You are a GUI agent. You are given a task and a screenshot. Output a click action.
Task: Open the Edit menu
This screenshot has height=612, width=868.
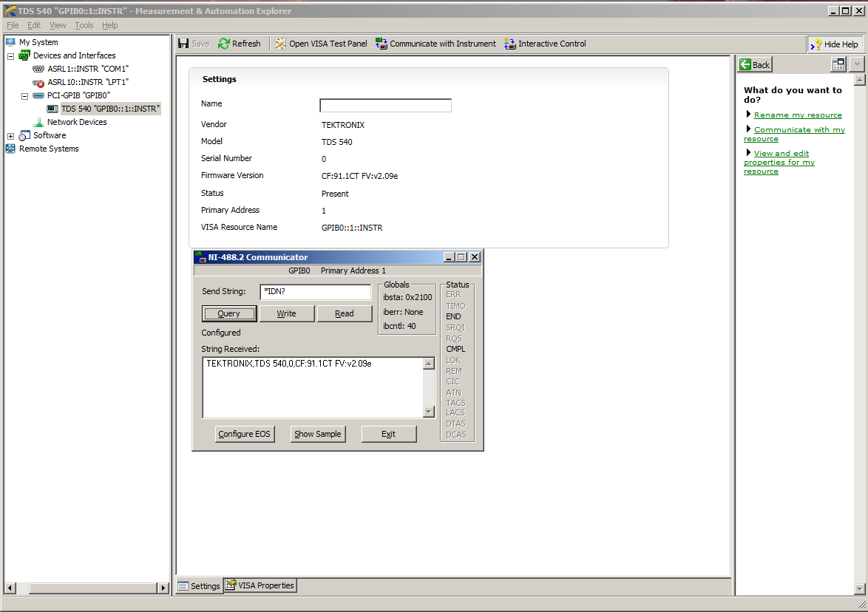(x=34, y=25)
